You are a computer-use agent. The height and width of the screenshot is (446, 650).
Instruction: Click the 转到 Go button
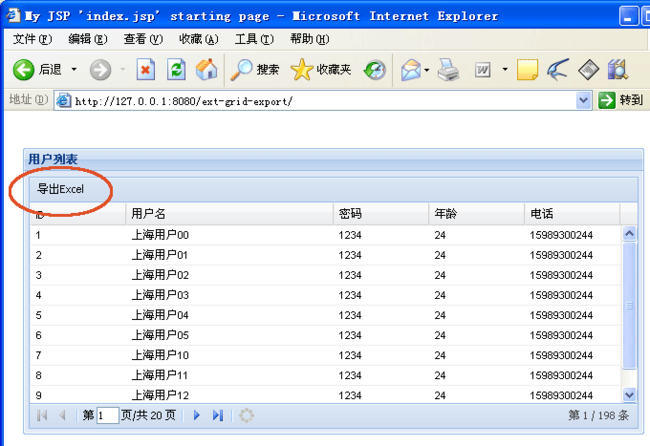pos(621,100)
